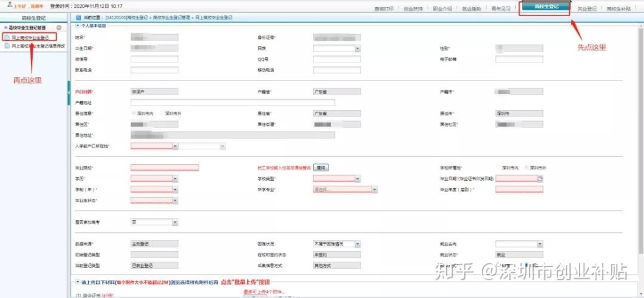Expand the 高校毕业生登记管理 tree group
644x298 pixels.
pos(26,28)
